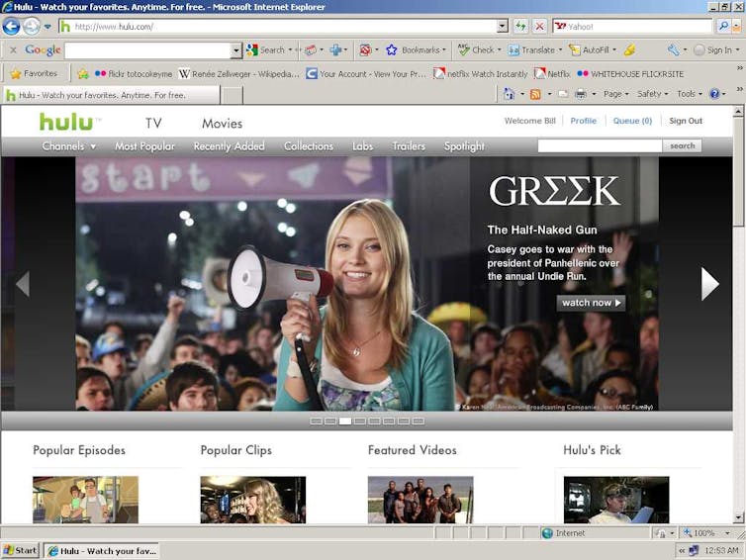The height and width of the screenshot is (560, 746).
Task: Open Trailers
Action: [409, 146]
